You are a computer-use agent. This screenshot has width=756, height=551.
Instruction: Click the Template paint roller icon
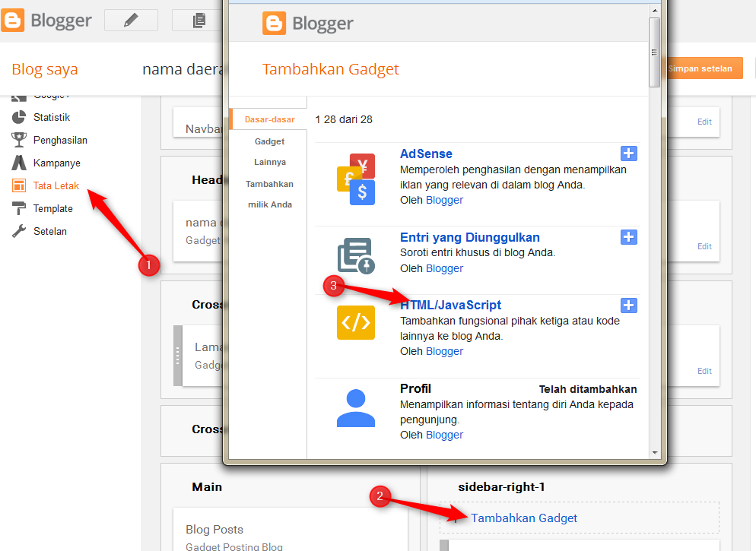click(x=19, y=208)
